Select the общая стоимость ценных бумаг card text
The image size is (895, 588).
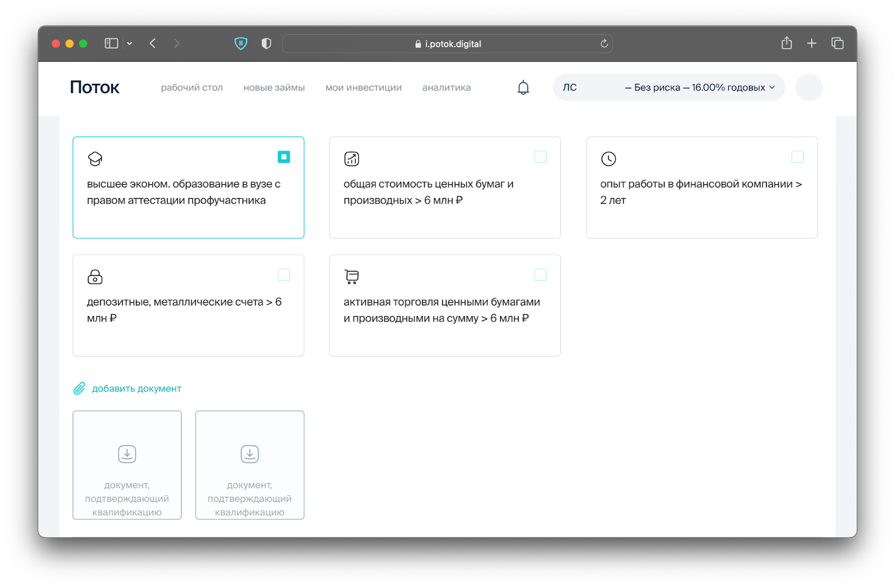tap(428, 192)
